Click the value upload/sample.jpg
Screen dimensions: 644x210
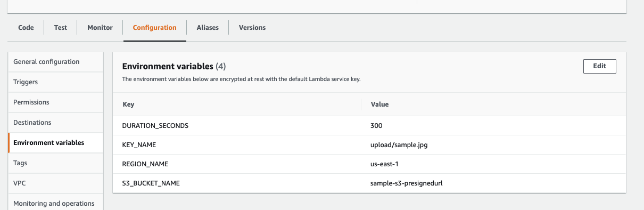[399, 145]
